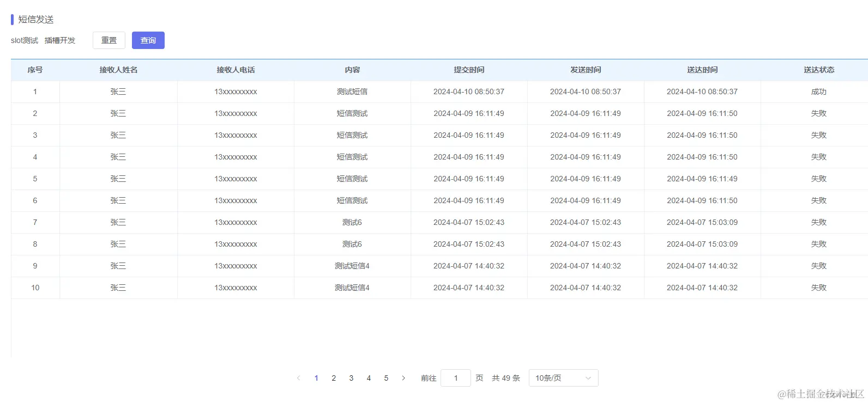Click the 内容 column header

pyautogui.click(x=352, y=70)
